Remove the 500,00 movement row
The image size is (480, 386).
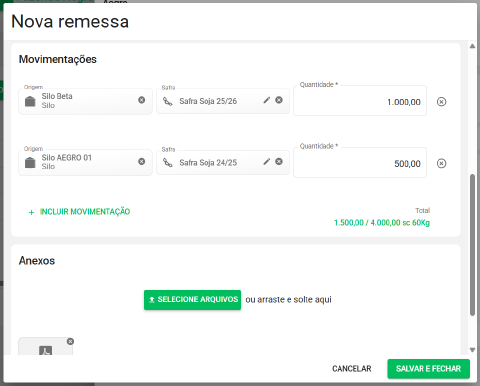[441, 163]
